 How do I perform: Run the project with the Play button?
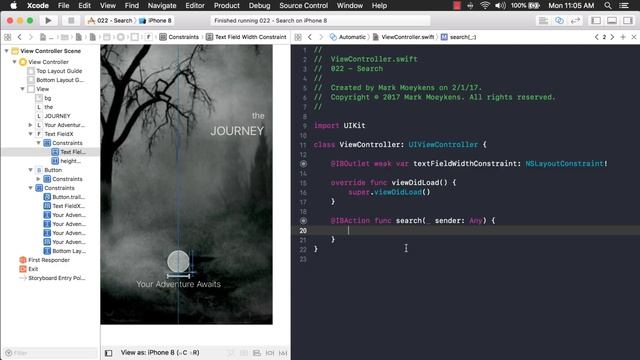(48, 20)
